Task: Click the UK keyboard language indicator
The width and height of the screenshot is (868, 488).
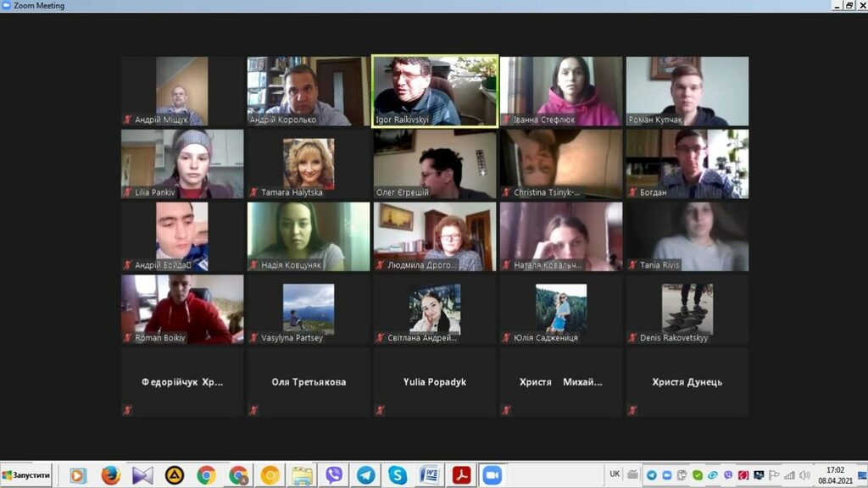Action: (x=615, y=474)
